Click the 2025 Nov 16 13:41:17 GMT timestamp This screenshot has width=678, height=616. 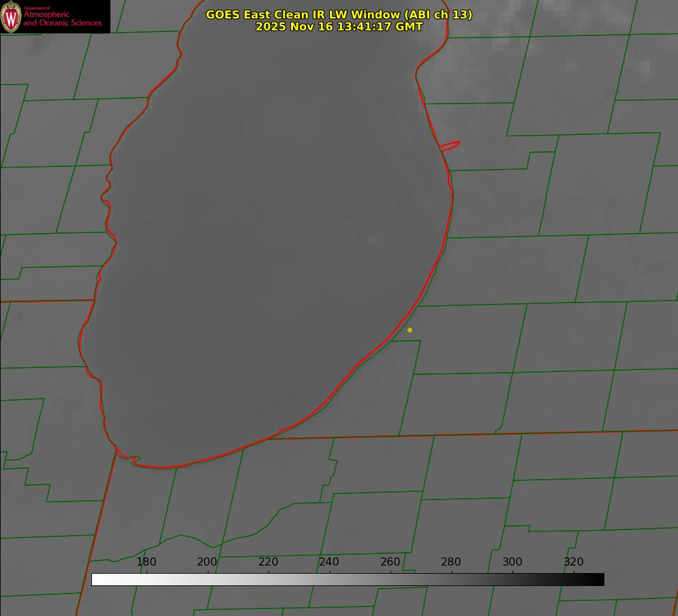click(x=339, y=27)
